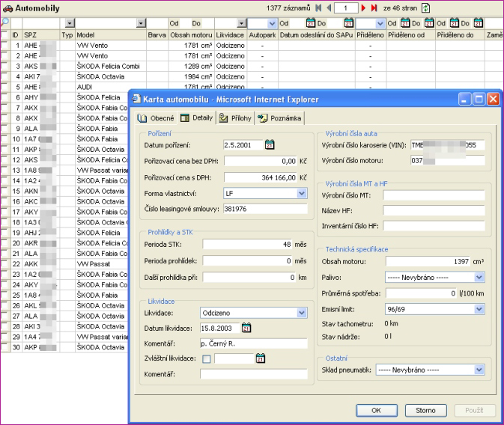Refresh the Automobily records list

click(425, 8)
